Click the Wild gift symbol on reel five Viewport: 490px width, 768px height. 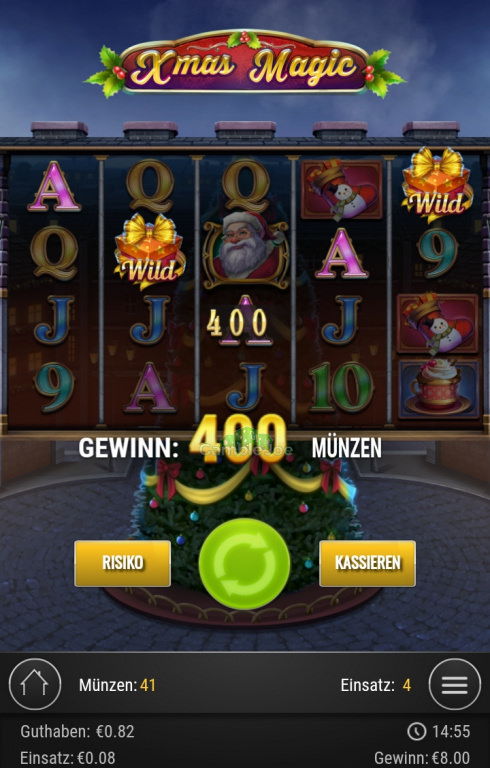coord(438,185)
